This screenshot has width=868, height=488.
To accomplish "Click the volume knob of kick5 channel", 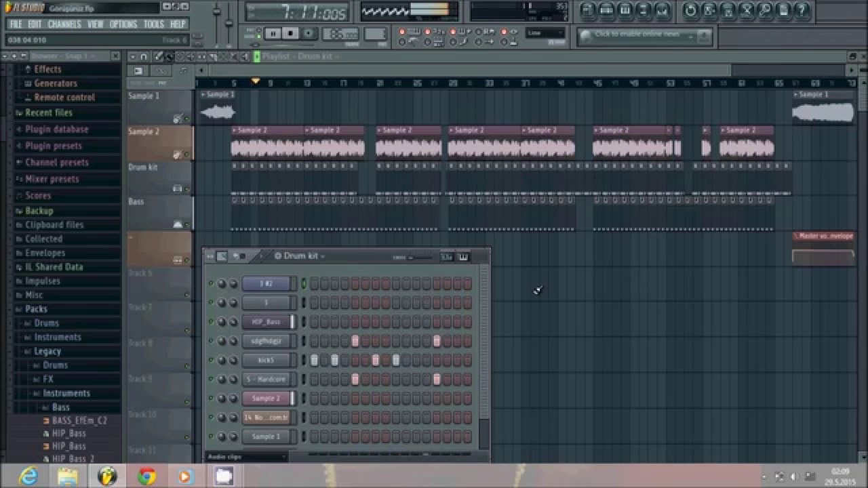I will pyautogui.click(x=233, y=360).
